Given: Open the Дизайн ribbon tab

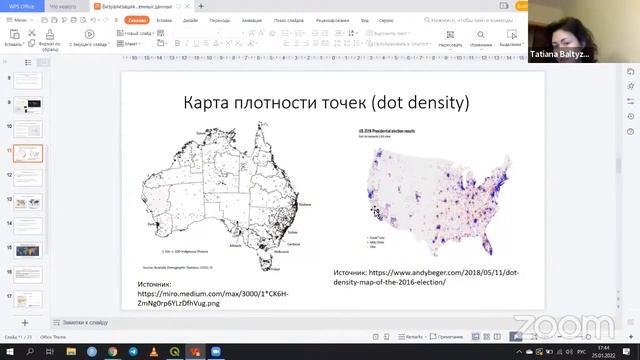Looking at the screenshot, I should (190, 20).
